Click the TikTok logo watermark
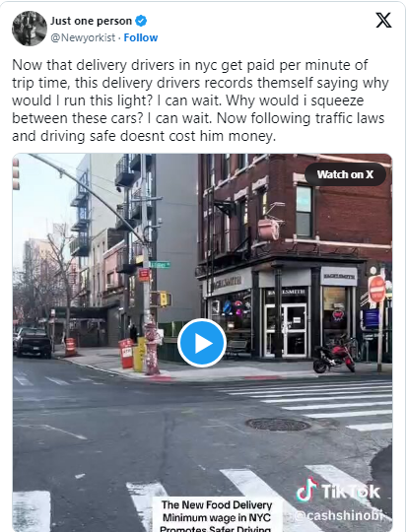The height and width of the screenshot is (532, 407). tap(338, 490)
